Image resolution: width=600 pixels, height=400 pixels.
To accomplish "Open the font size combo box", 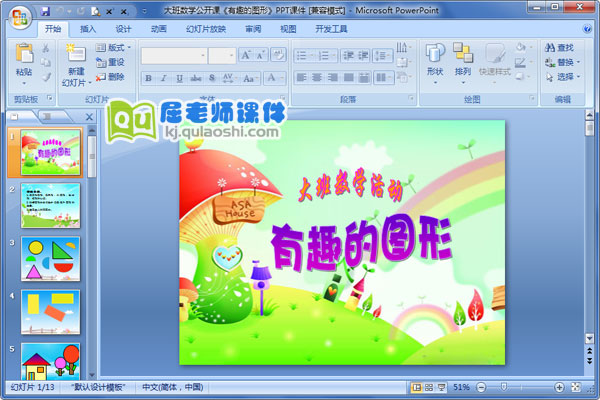I will 222,56.
